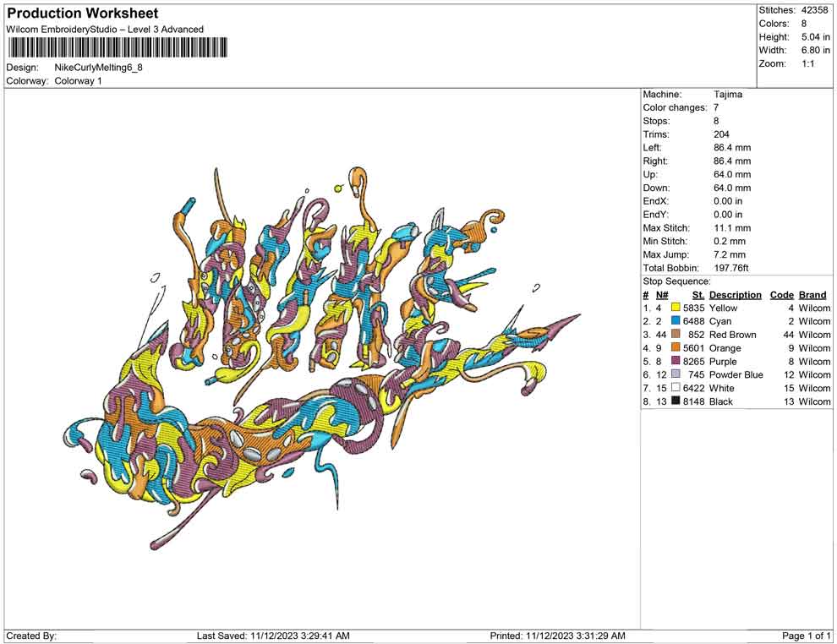Click the Height value '5.04 in'

(816, 37)
